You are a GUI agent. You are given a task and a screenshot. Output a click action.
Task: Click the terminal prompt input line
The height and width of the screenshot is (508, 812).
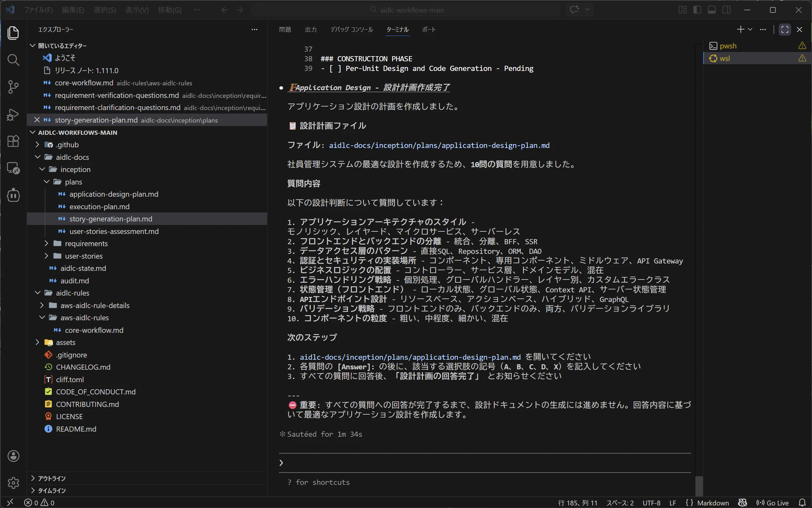pos(484,463)
